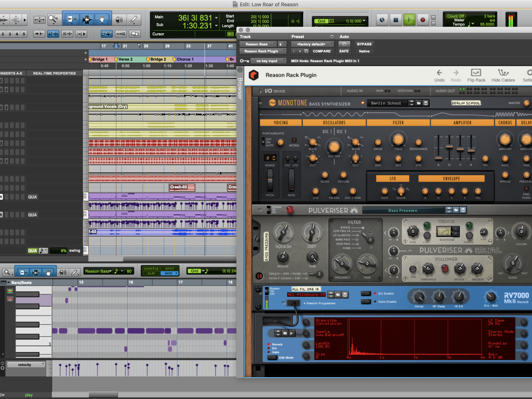This screenshot has width=532, height=399.
Task: Click the Record transport button
Action: (422, 20)
